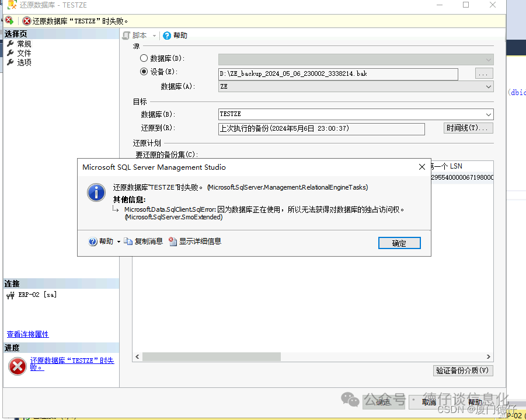
Task: Open the disabled source database (D) dropdown
Action: point(489,60)
